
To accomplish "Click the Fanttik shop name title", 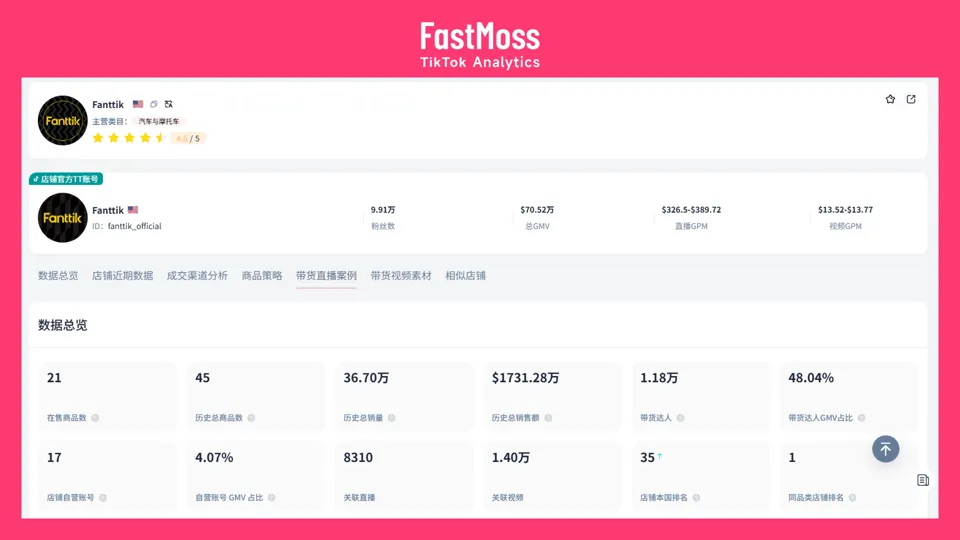I will [108, 104].
